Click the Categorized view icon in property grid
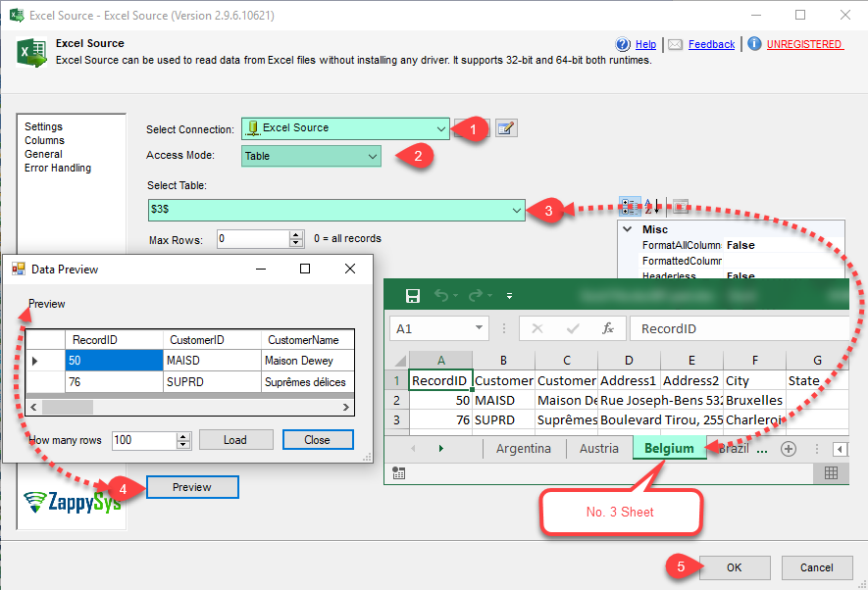 pyautogui.click(x=629, y=207)
